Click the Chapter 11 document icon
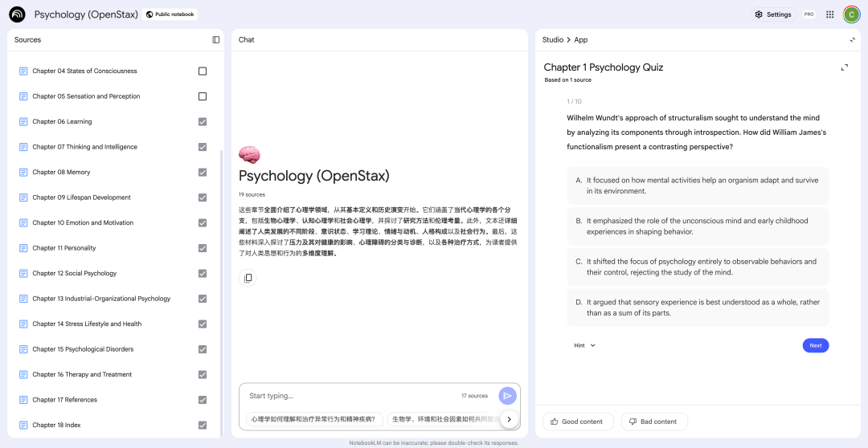Viewport: 868px width, 448px height. tap(23, 248)
